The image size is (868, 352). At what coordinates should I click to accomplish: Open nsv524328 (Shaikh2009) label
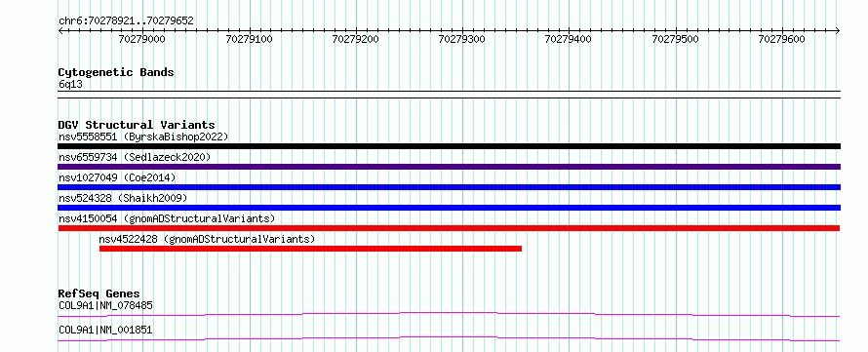click(x=123, y=198)
